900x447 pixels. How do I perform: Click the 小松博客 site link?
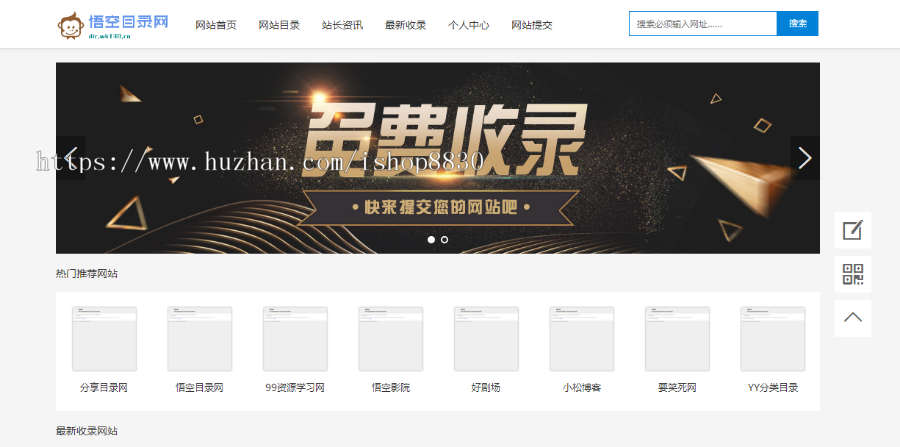581,387
